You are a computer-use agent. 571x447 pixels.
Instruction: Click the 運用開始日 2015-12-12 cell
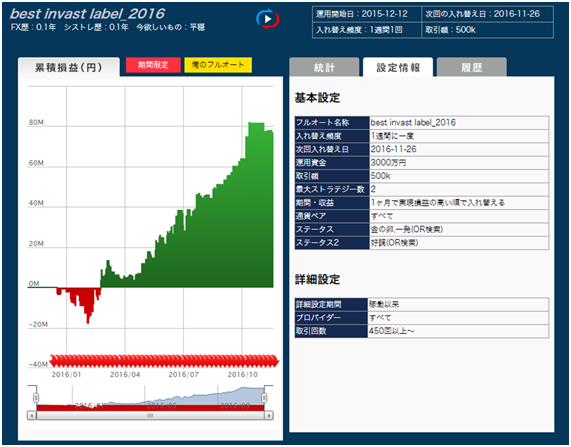point(367,14)
